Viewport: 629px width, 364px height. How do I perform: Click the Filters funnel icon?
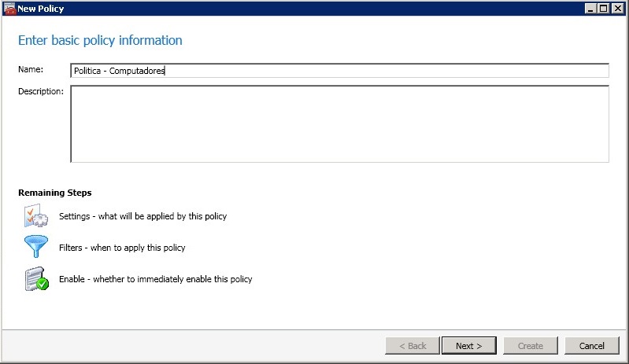point(37,248)
